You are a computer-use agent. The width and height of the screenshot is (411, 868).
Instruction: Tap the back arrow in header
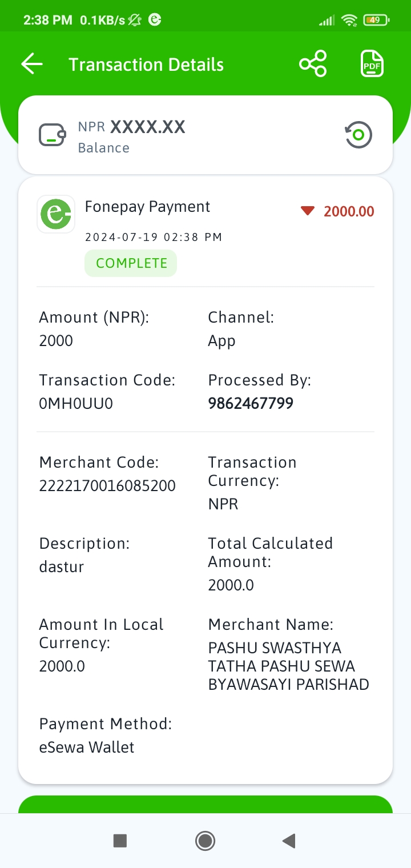click(x=32, y=64)
